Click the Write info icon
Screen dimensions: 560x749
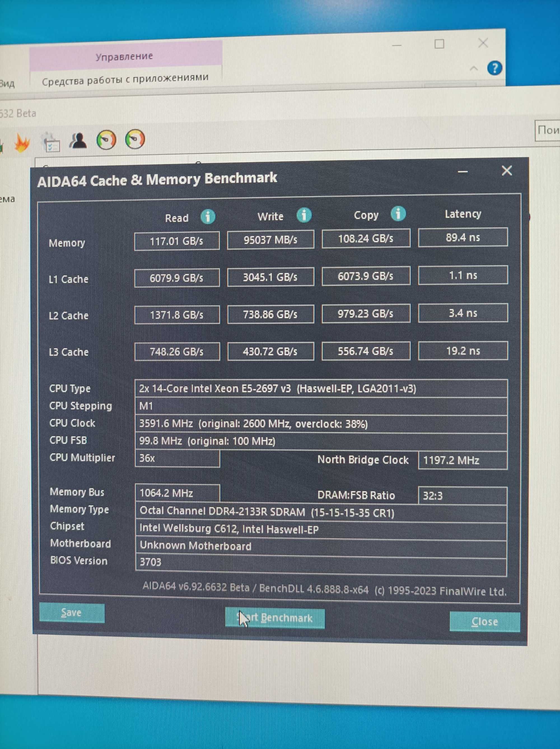pyautogui.click(x=304, y=215)
